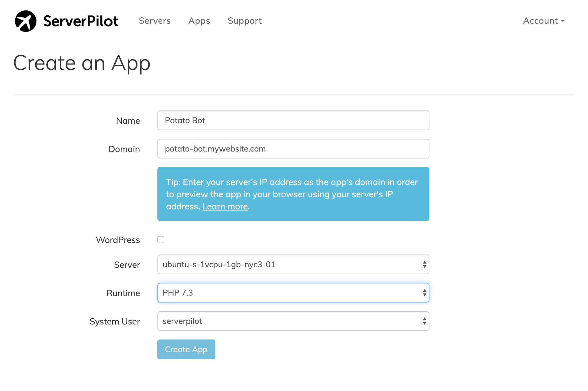Click the Support menu item

coord(245,21)
